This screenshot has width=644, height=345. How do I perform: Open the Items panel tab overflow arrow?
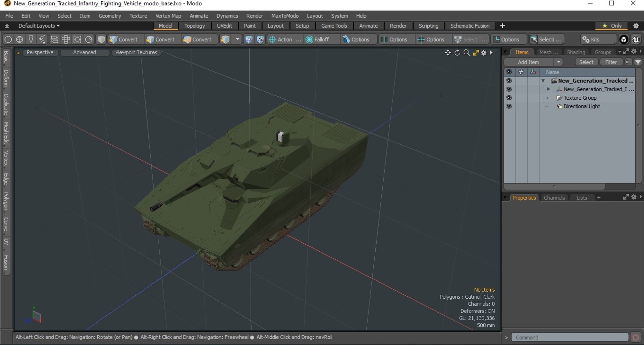619,52
